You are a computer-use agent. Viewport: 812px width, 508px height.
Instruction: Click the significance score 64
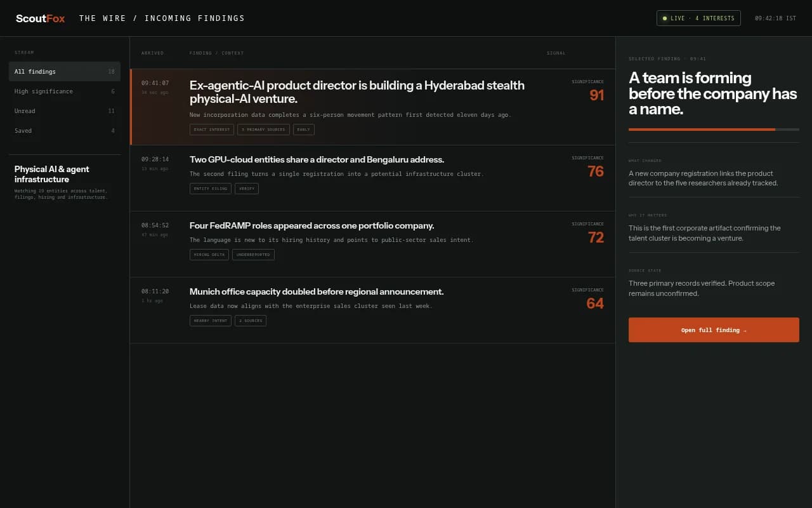(595, 304)
